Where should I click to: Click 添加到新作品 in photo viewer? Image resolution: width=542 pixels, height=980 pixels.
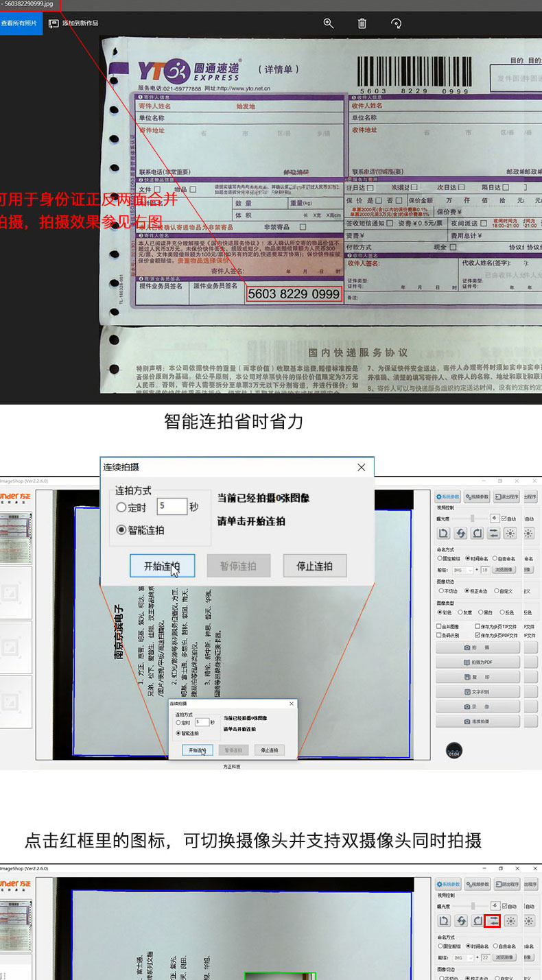[x=73, y=23]
